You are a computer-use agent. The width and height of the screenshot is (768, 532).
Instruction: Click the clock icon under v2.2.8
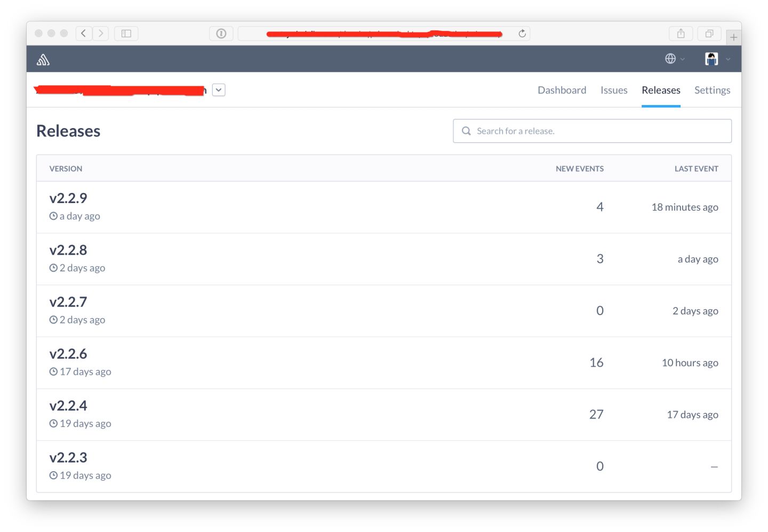(x=53, y=268)
